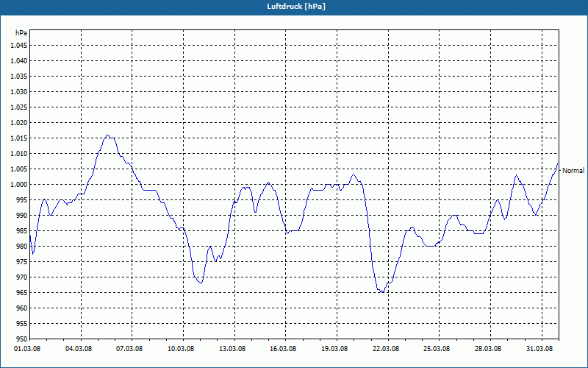
Task: Click the 1.010 pressure axis value
Action: [19, 154]
